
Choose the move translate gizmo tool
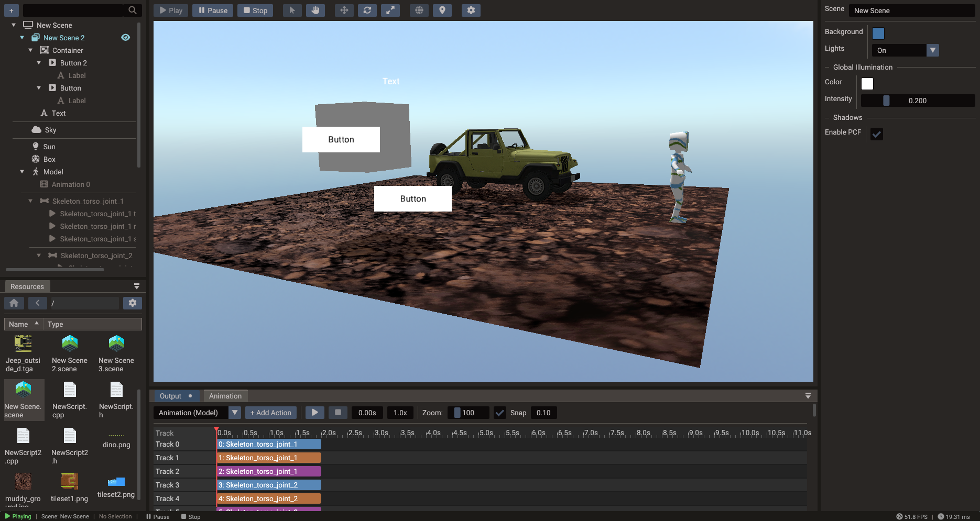(344, 10)
